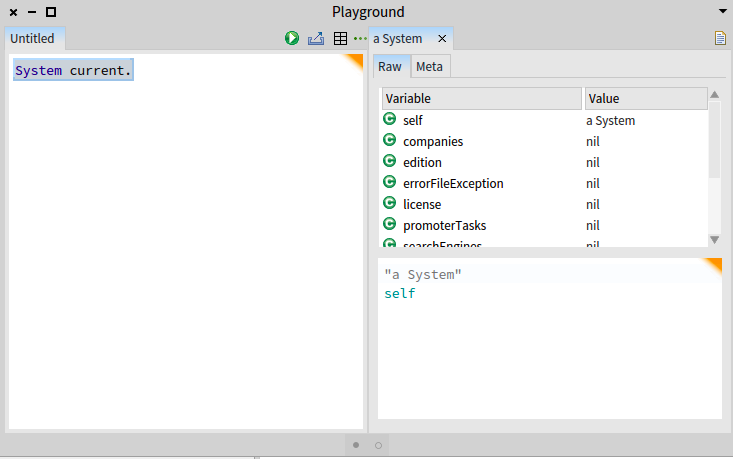The image size is (733, 459).
Task: Click the green icon beside self variable
Action: click(389, 119)
